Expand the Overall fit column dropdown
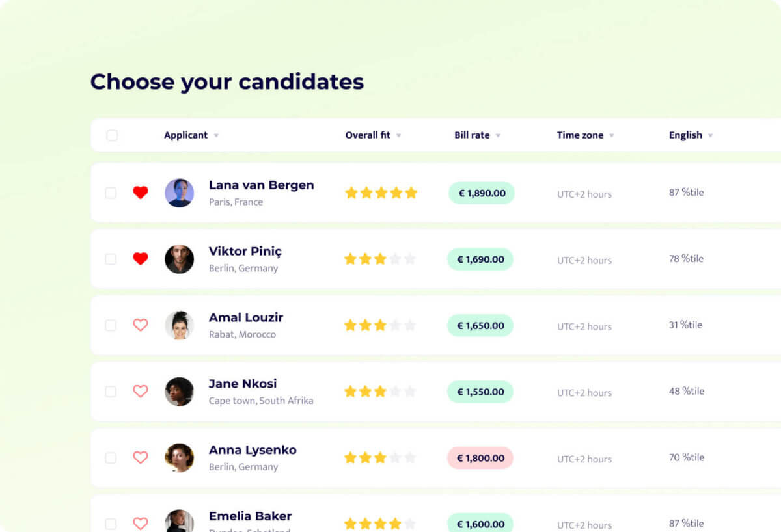The image size is (781, 532). pyautogui.click(x=398, y=136)
